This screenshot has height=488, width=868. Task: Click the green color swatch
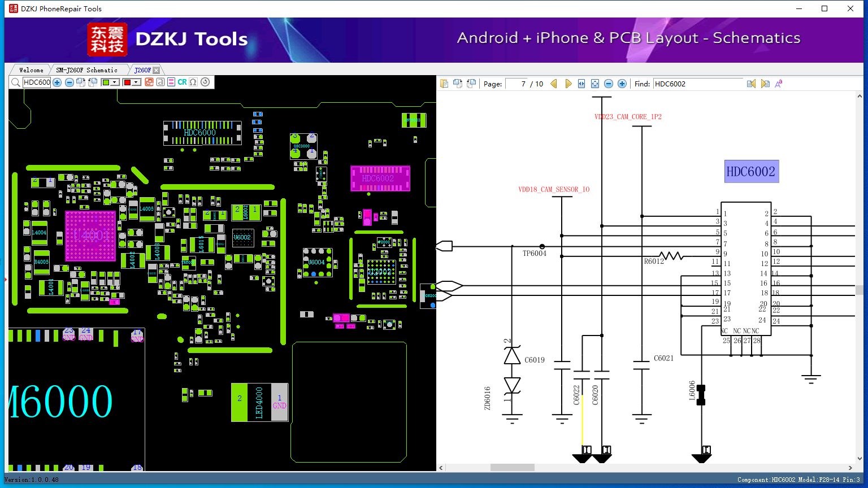(106, 82)
